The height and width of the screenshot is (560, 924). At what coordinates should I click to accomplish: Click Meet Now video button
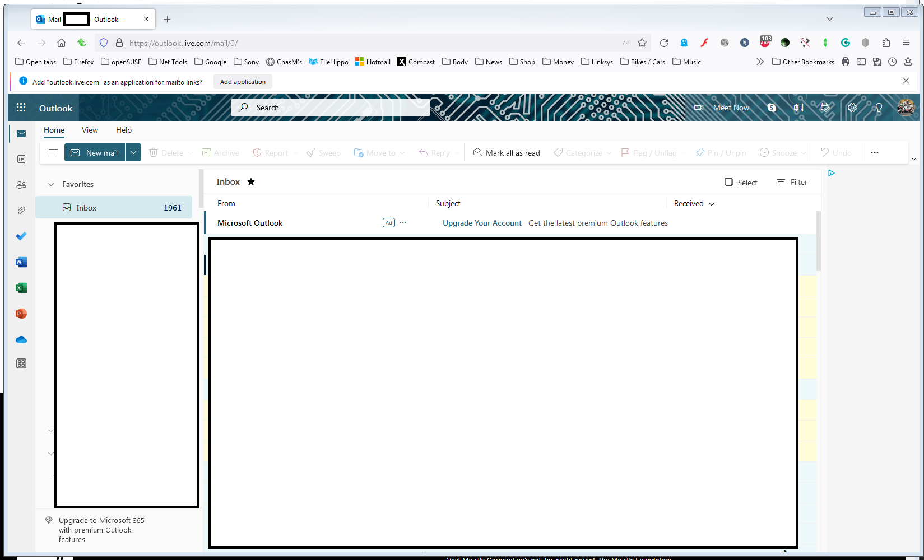click(x=722, y=108)
